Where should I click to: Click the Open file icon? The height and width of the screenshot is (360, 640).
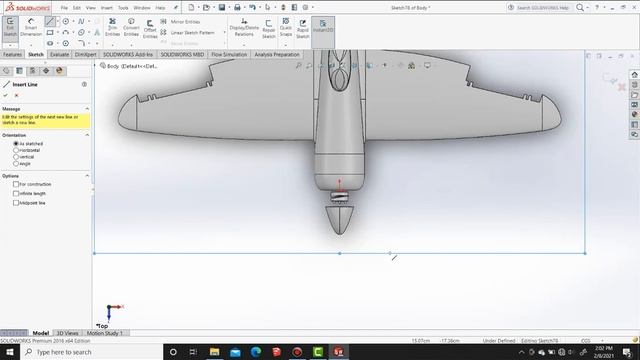(x=206, y=7)
